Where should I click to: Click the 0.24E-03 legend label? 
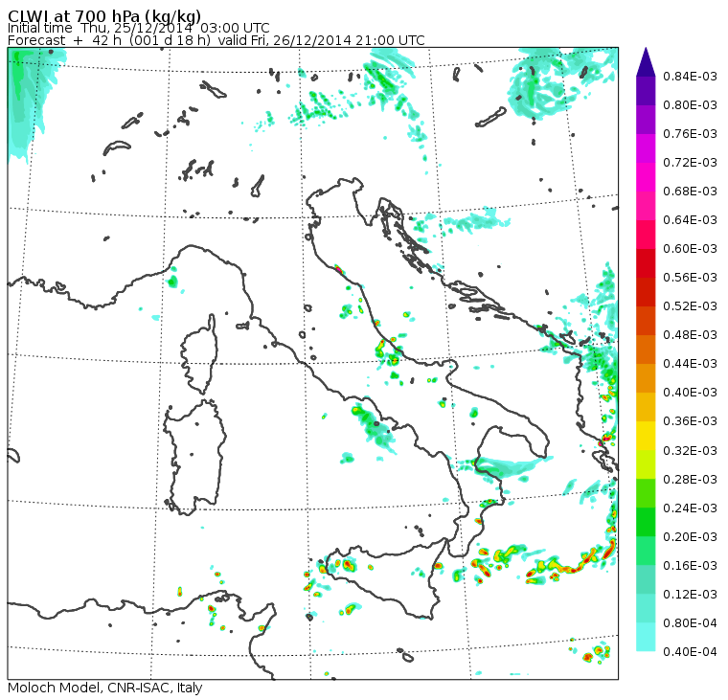point(690,508)
